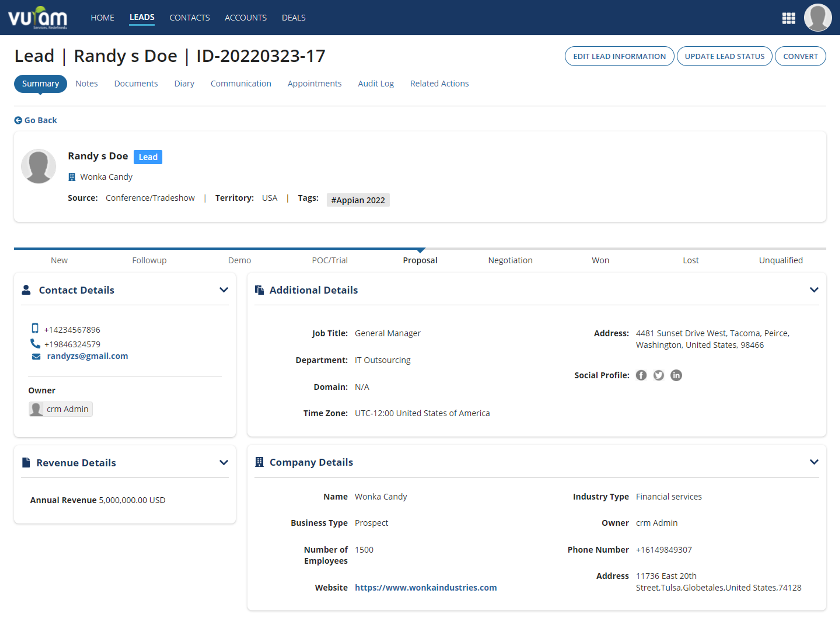The width and height of the screenshot is (840, 629).
Task: Click company phone +16149849307
Action: click(x=664, y=550)
